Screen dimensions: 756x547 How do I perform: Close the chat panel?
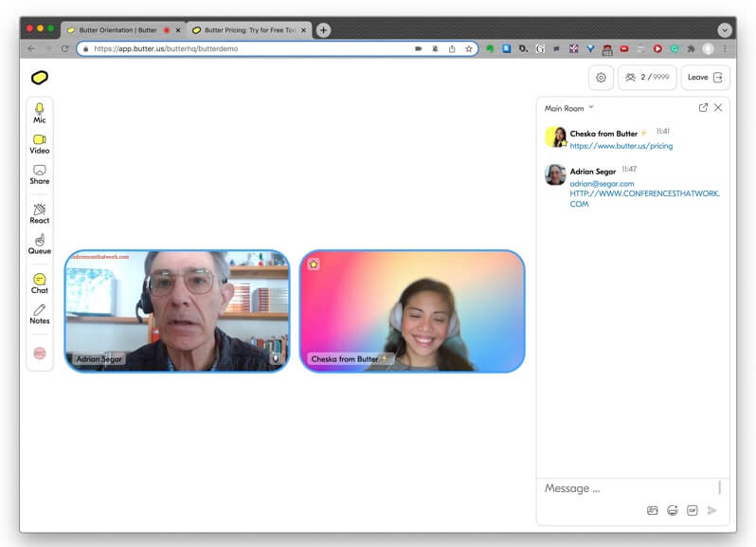pos(718,107)
